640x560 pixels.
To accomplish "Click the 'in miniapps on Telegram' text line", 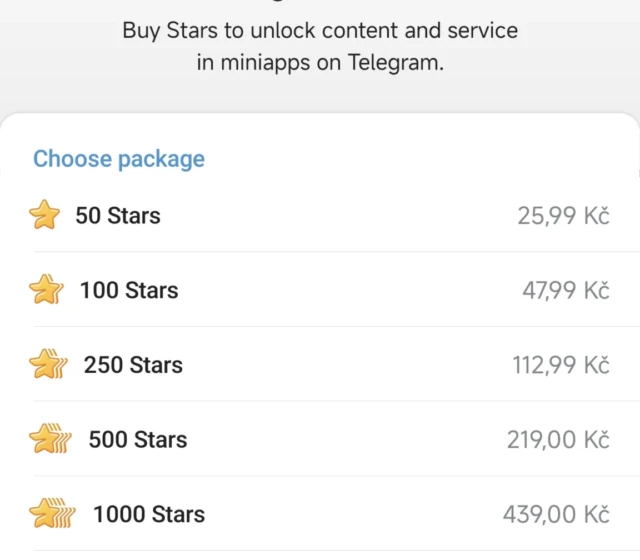I will click(320, 62).
